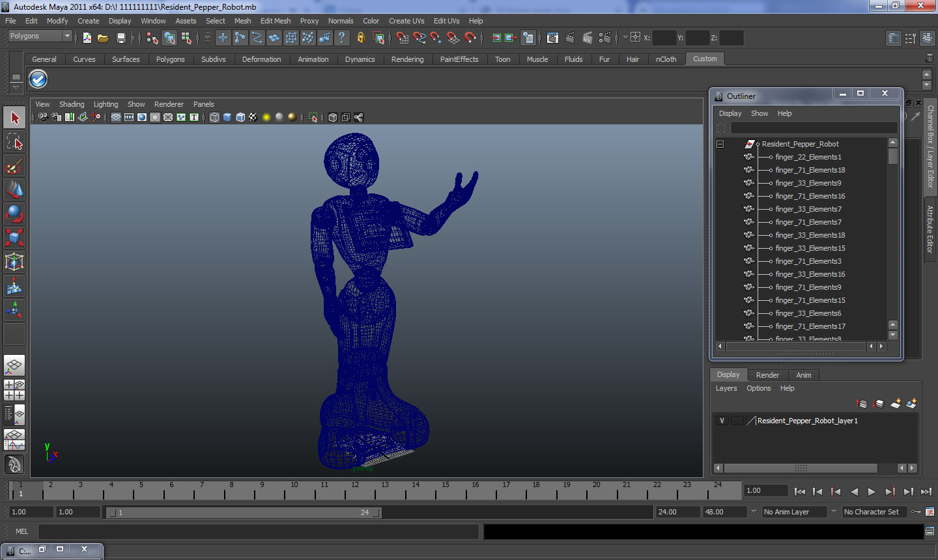Open the selection mask dropdown menu

pyautogui.click(x=207, y=38)
